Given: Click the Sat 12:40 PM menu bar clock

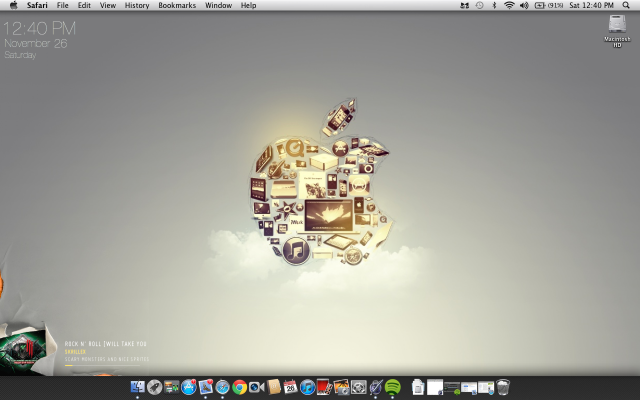Looking at the screenshot, I should (591, 5).
